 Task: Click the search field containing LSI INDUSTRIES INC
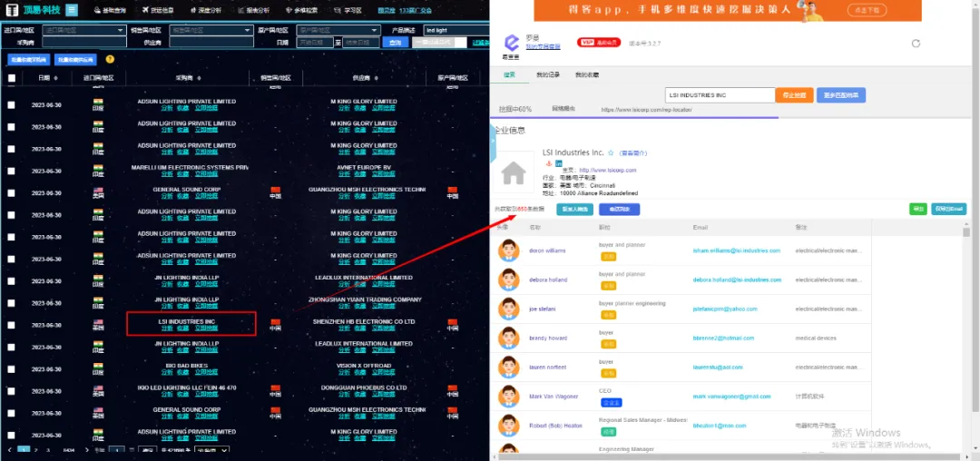[720, 95]
